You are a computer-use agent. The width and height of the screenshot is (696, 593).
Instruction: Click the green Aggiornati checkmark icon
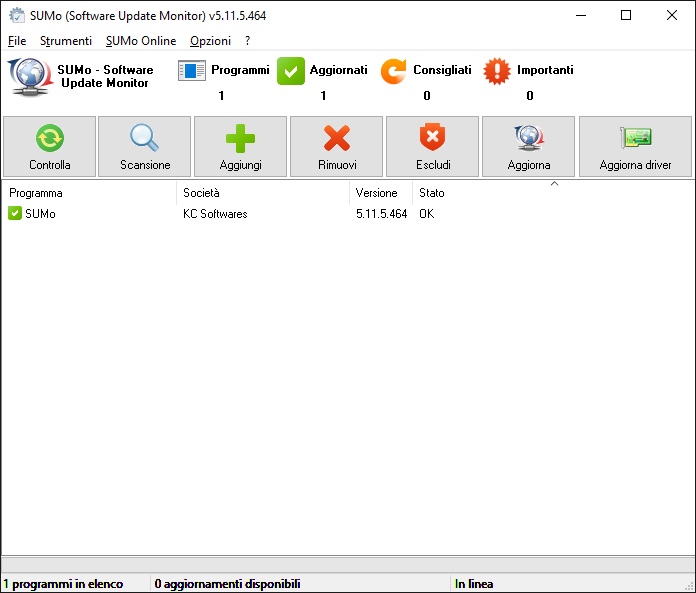291,71
